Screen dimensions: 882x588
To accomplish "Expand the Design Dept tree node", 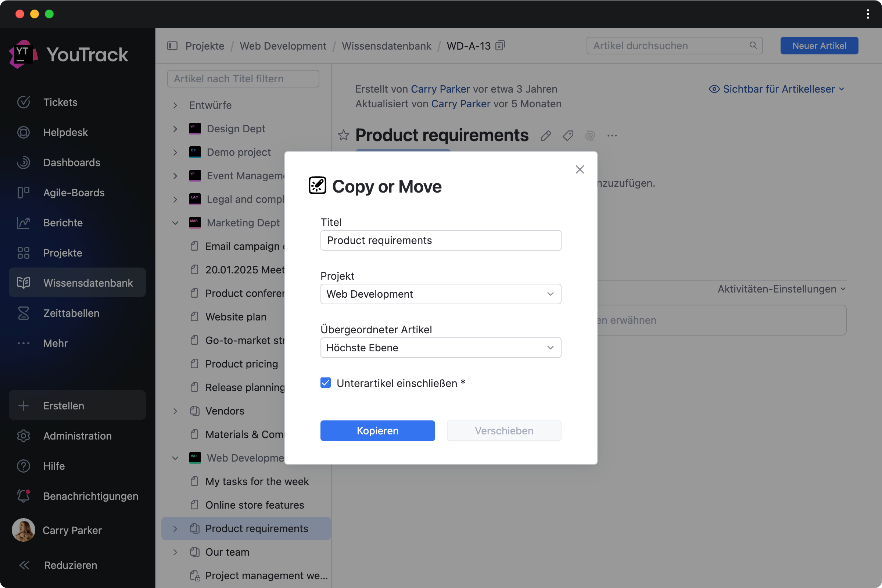I will point(175,129).
